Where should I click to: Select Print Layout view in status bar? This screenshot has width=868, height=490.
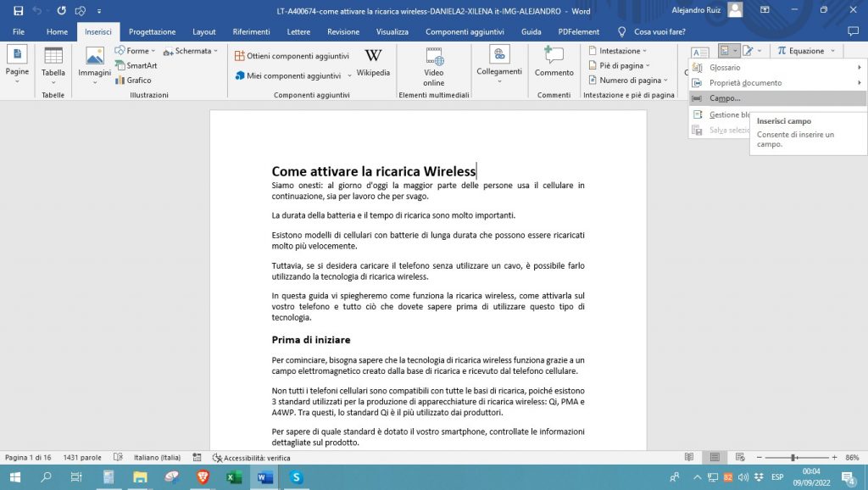click(x=715, y=458)
